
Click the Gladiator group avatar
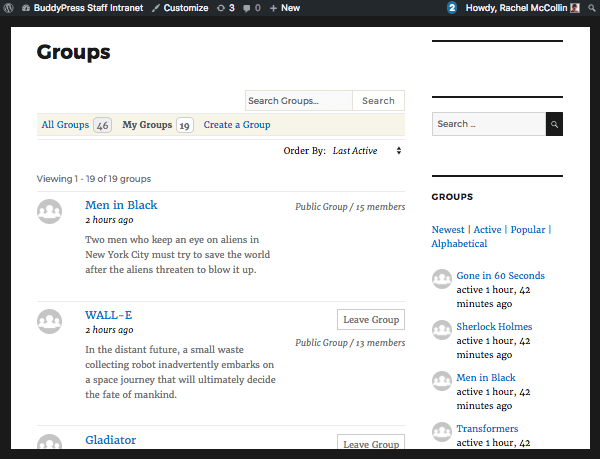pyautogui.click(x=49, y=442)
